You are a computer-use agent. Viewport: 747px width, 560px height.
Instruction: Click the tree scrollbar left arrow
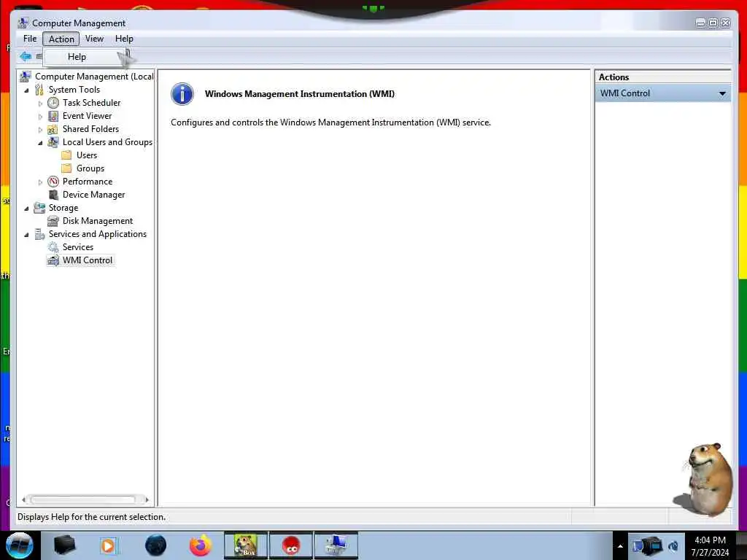(23, 499)
